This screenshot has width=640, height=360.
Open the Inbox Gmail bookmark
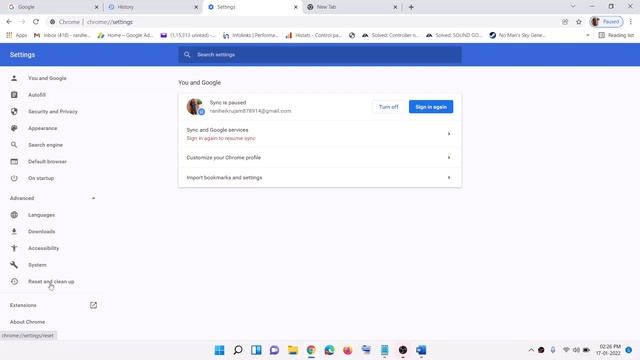(x=62, y=35)
